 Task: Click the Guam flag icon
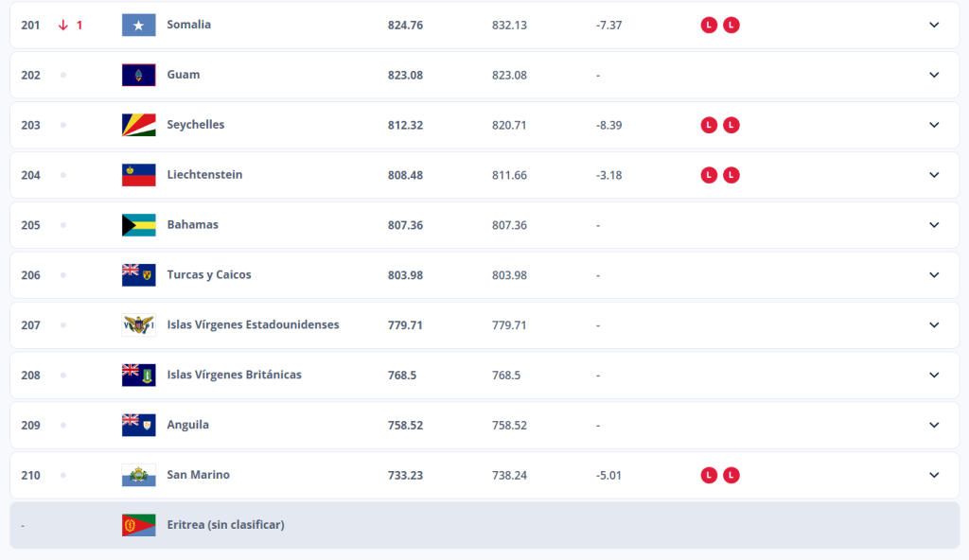coord(138,76)
